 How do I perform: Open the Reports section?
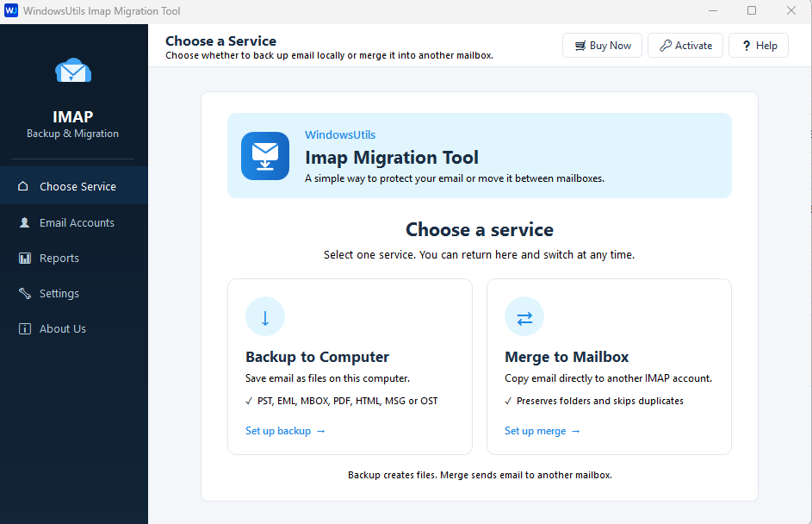74,258
